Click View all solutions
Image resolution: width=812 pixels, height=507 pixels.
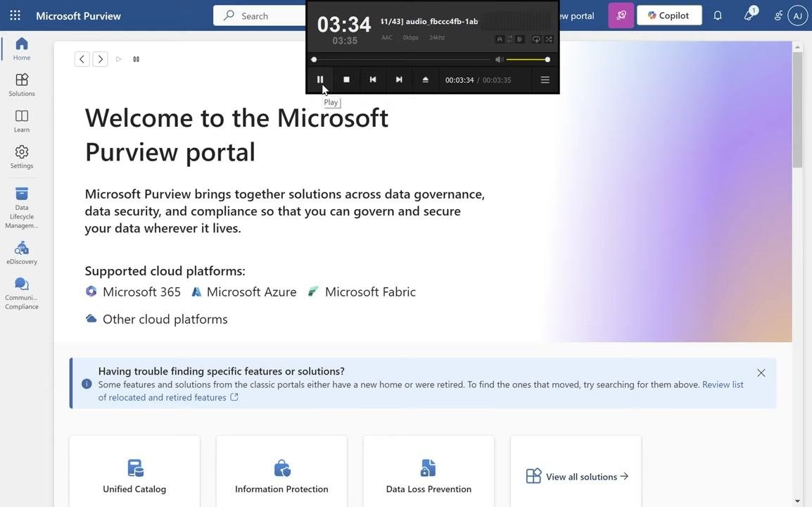pyautogui.click(x=577, y=477)
